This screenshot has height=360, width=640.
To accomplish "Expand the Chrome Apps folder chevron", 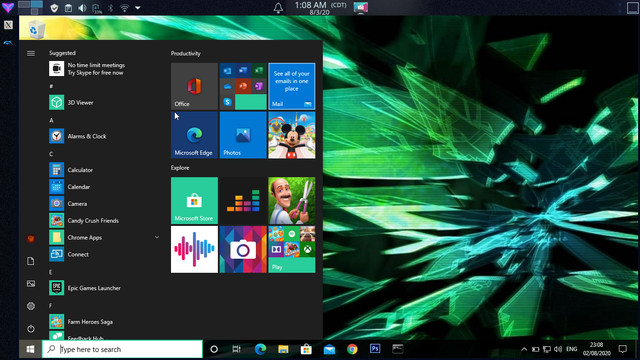I will [x=157, y=237].
